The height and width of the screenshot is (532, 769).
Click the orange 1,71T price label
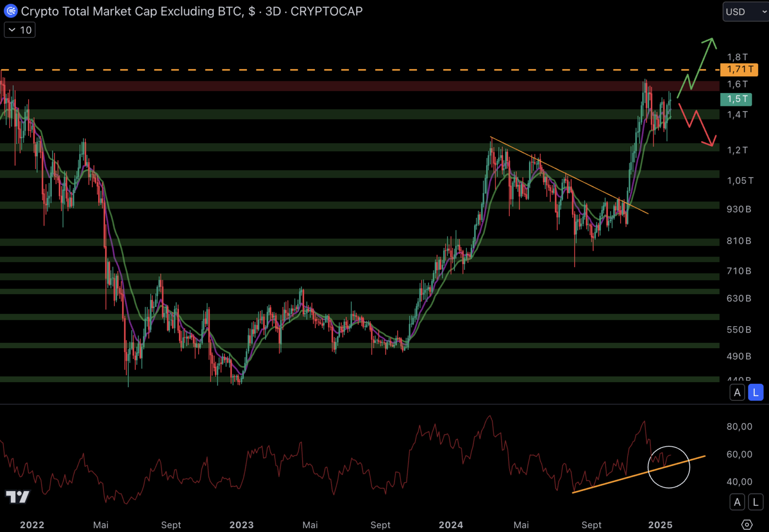738,69
